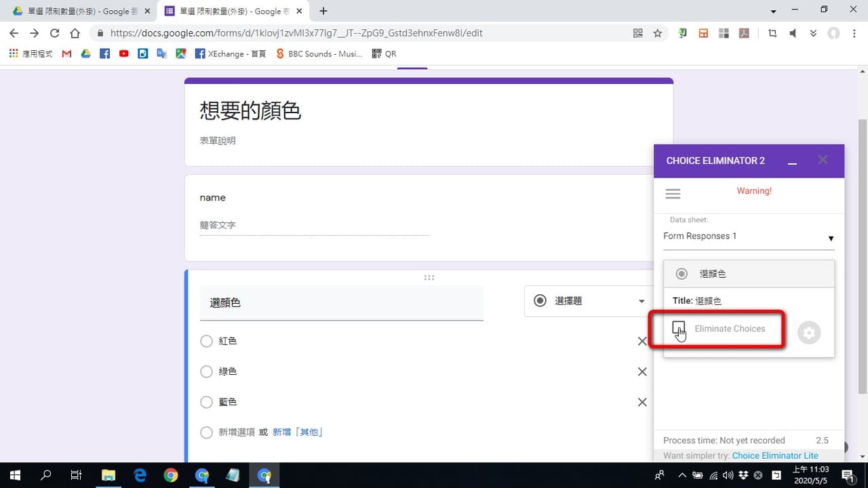This screenshot has height=488, width=868.
Task: Open the QR bookmark in bookmarks bar
Action: [x=384, y=54]
